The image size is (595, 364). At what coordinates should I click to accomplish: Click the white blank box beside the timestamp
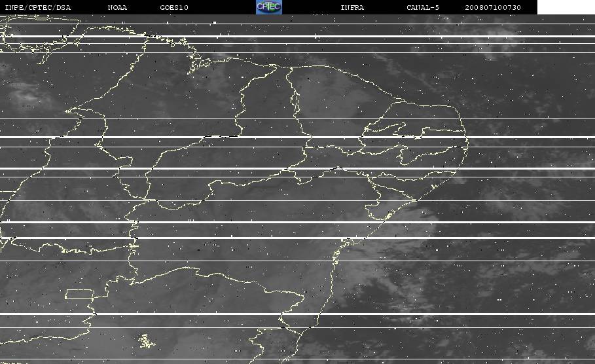click(x=566, y=7)
